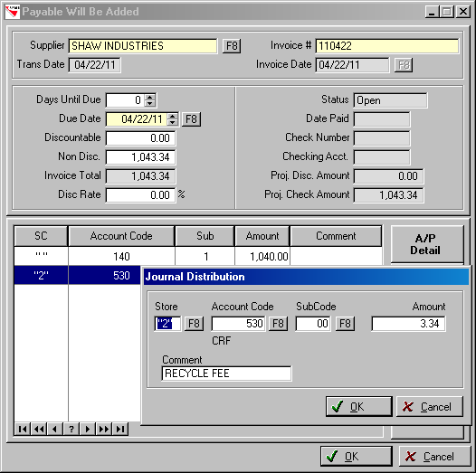The image size is (476, 473).
Task: Click Cancel at bottom of Payable window
Action: (434, 456)
